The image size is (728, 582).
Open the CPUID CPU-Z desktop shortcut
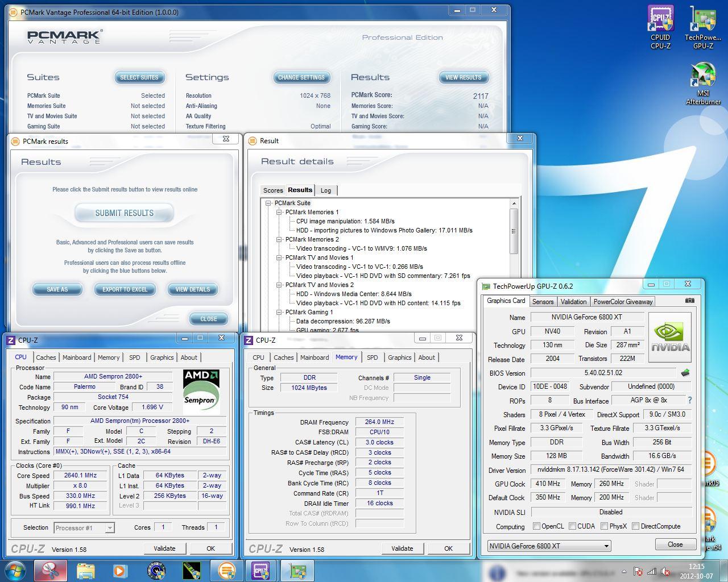coord(660,27)
